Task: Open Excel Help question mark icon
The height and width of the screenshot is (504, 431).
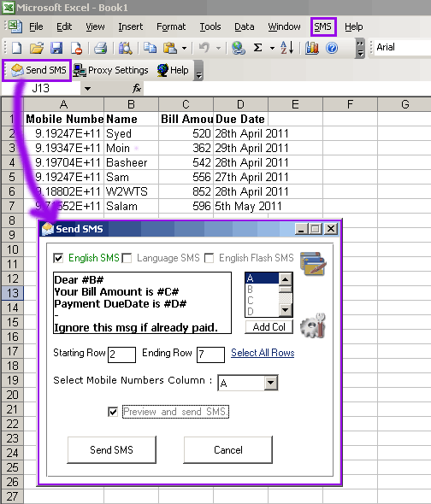Action: (332, 48)
